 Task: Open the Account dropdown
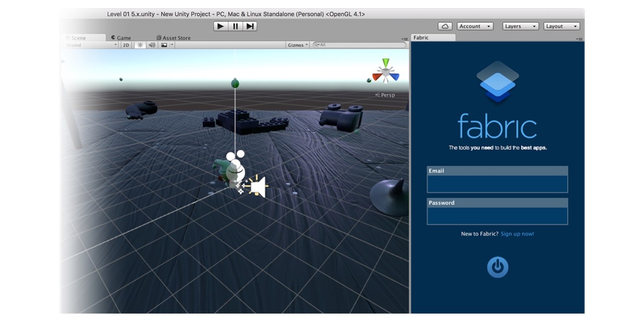(x=475, y=26)
